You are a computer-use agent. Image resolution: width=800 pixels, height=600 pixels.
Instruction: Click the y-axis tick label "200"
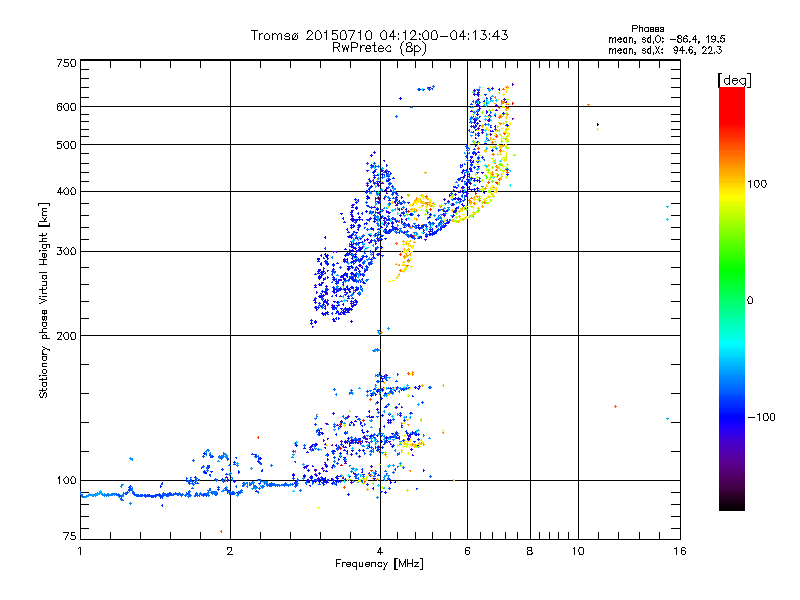tap(66, 336)
